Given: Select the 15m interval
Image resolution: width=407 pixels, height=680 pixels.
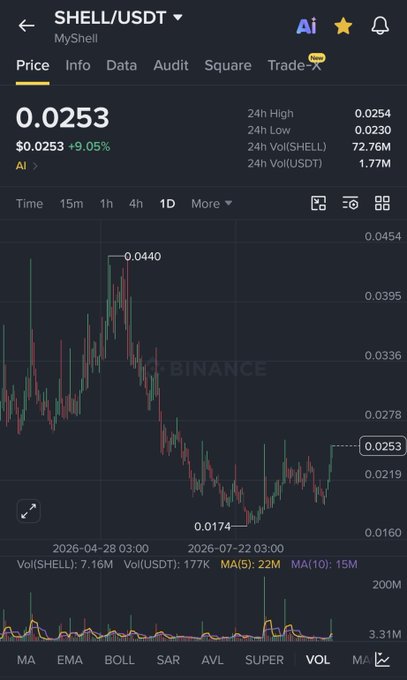Looking at the screenshot, I should pyautogui.click(x=71, y=203).
